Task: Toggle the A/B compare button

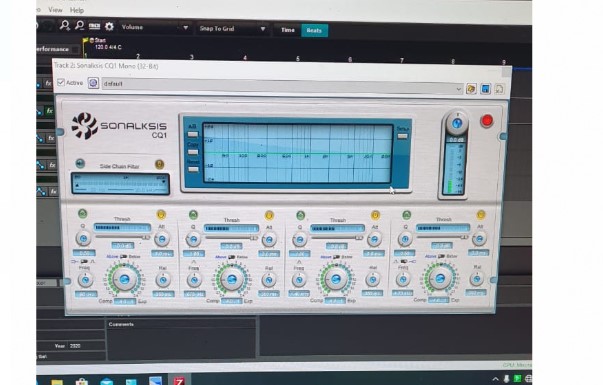Action: point(193,134)
